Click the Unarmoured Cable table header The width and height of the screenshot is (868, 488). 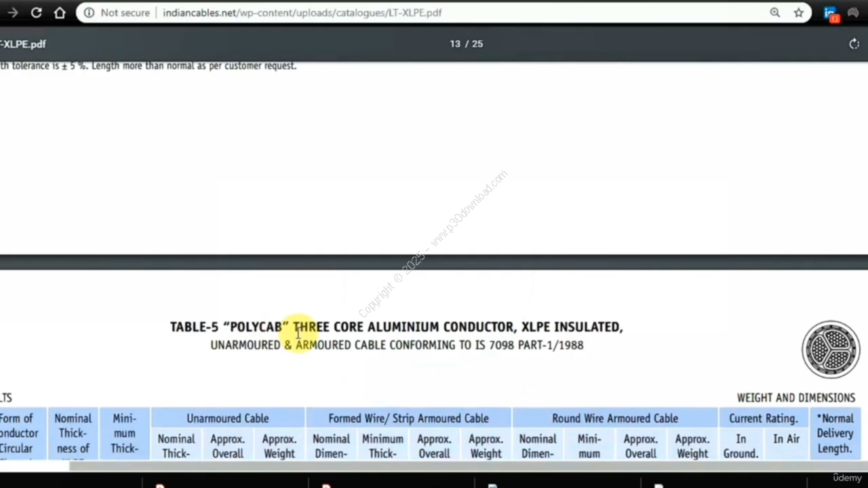pos(228,418)
